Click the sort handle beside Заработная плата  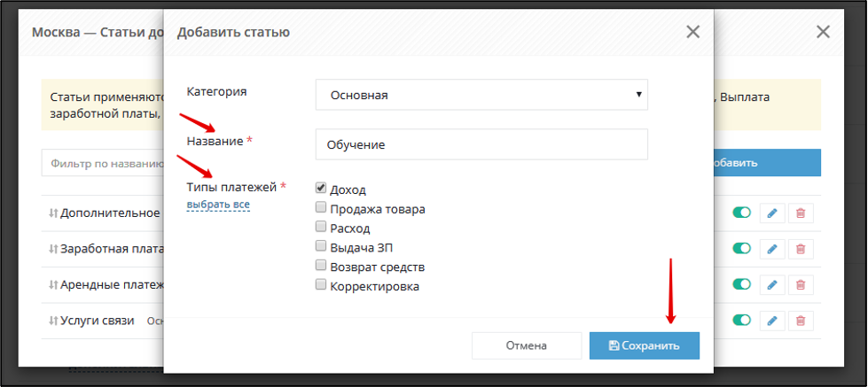(53, 249)
